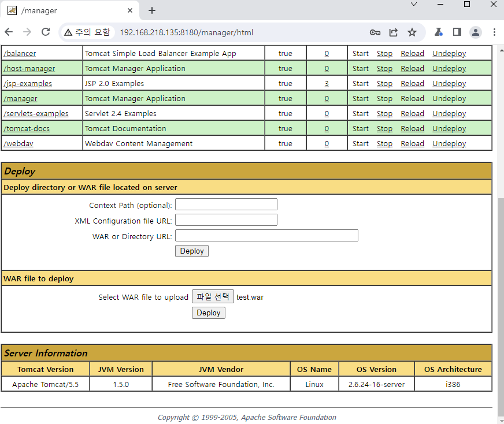The image size is (504, 424).
Task: Stop the /webdav application
Action: tap(384, 144)
